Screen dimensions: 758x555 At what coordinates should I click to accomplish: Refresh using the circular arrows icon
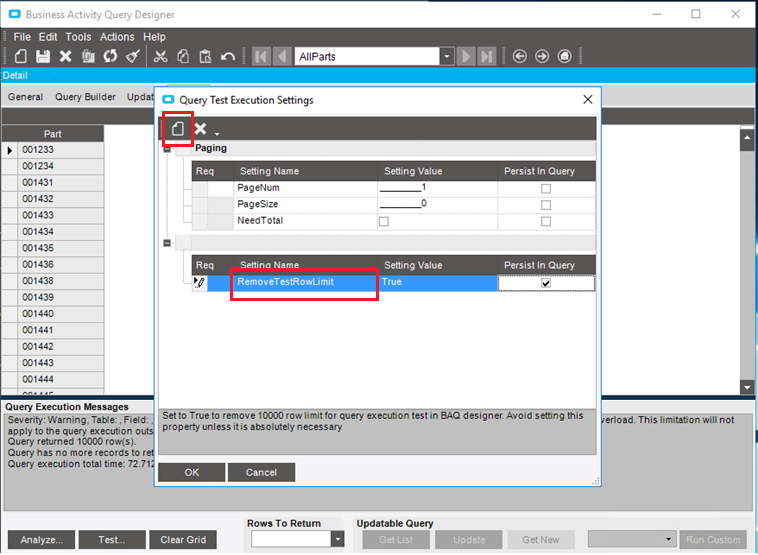[x=110, y=57]
